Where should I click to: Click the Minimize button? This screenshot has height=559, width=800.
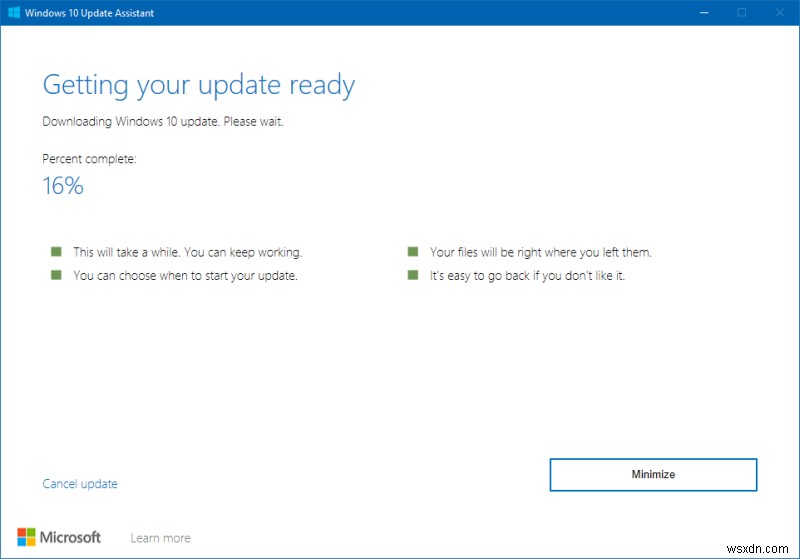pyautogui.click(x=653, y=475)
